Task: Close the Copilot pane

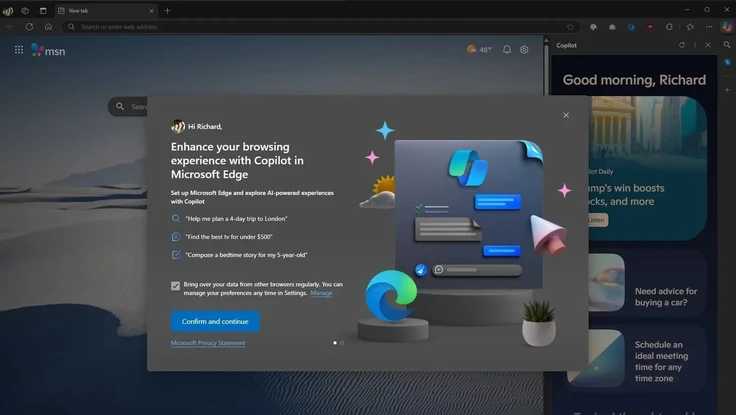Action: coord(708,45)
